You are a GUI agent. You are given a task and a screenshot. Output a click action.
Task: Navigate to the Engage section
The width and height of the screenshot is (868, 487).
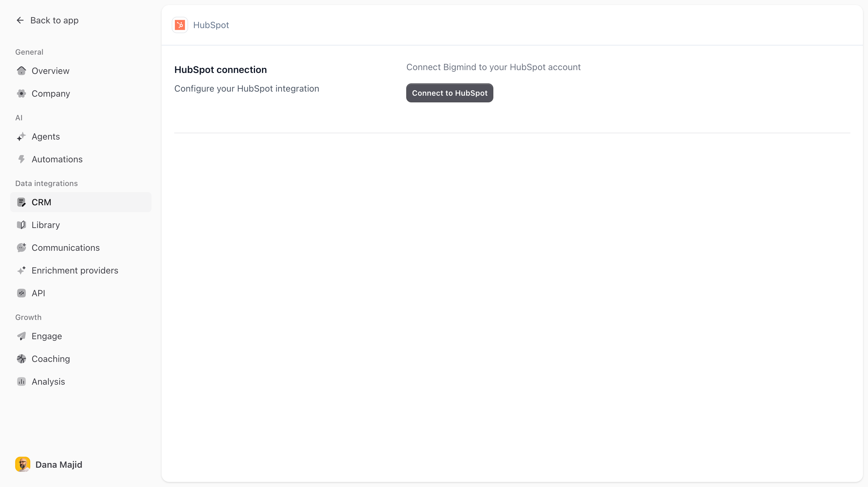(81, 336)
